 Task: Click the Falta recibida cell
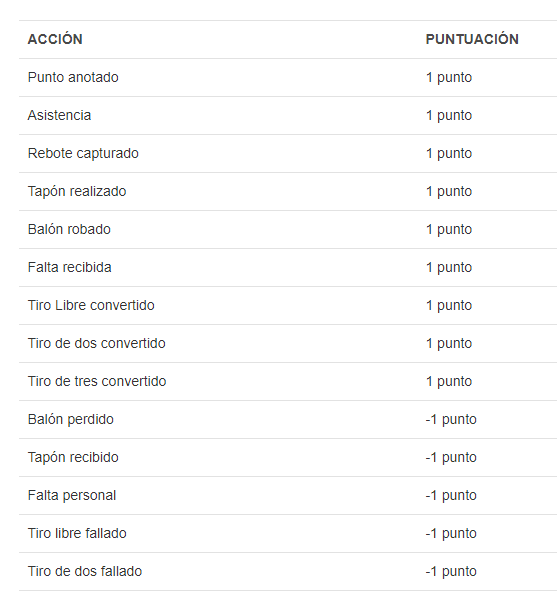[70, 267]
